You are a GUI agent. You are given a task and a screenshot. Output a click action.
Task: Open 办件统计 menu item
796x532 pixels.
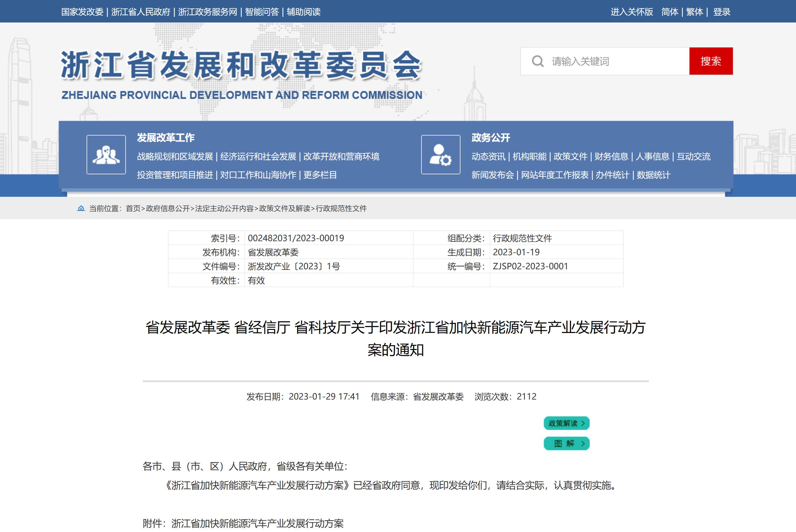(x=612, y=175)
